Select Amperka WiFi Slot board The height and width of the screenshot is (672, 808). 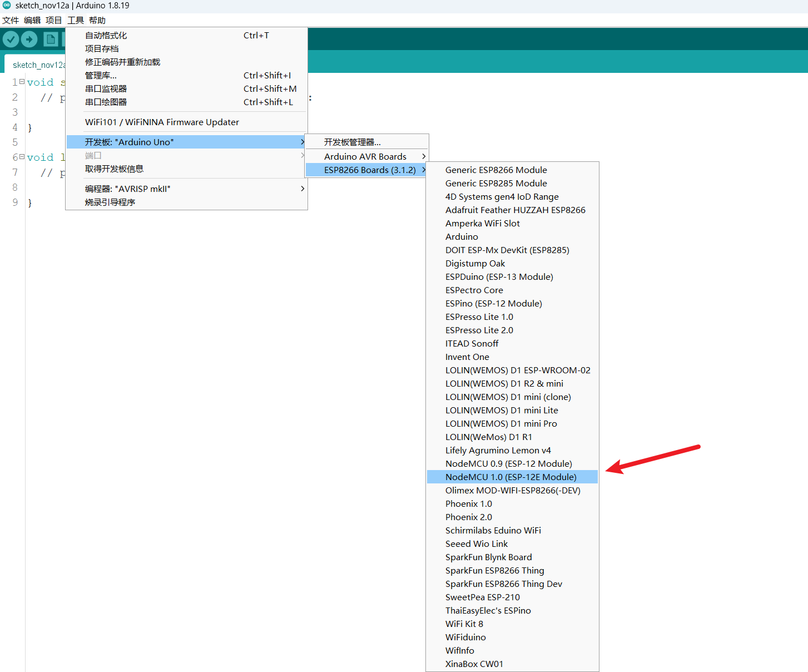(512, 223)
